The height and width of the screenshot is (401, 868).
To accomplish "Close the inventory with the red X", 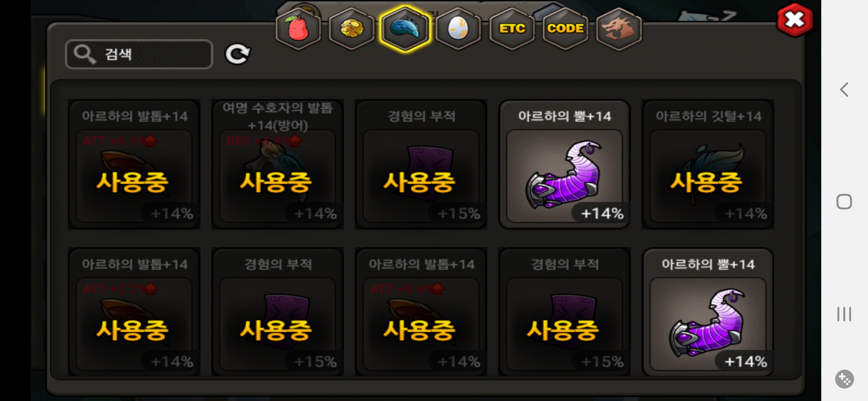I will click(x=795, y=20).
